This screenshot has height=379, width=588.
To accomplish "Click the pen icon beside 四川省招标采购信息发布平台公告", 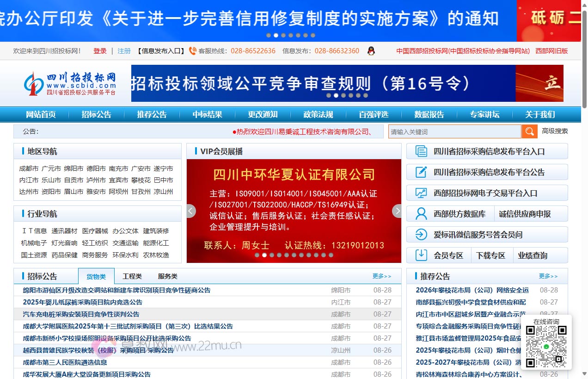I will click(x=420, y=172).
